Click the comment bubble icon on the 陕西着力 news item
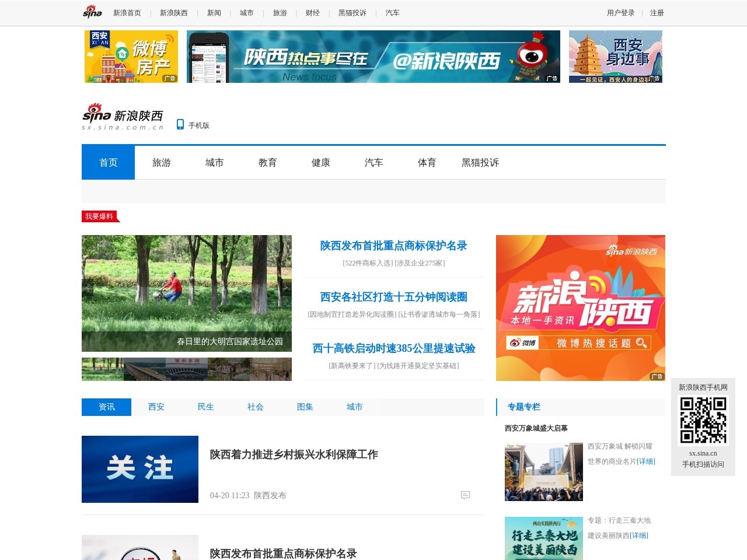Viewport: 747px width, 560px height. [466, 495]
